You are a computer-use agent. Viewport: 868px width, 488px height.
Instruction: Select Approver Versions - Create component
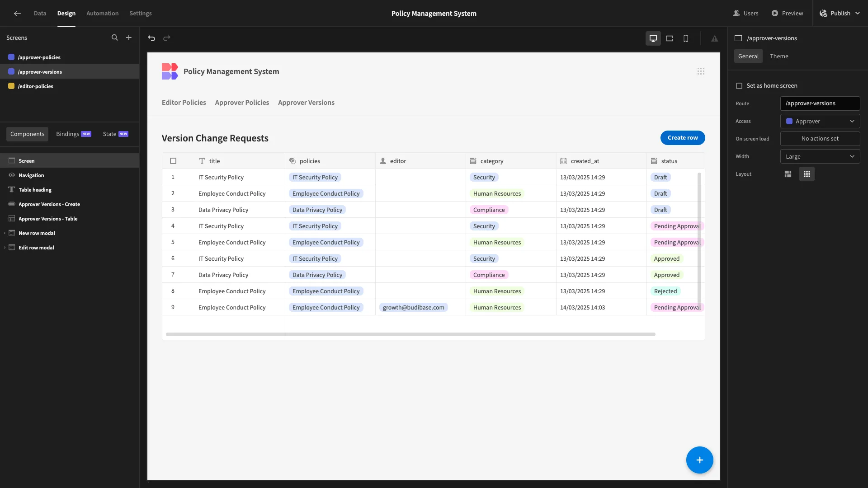(x=70, y=204)
